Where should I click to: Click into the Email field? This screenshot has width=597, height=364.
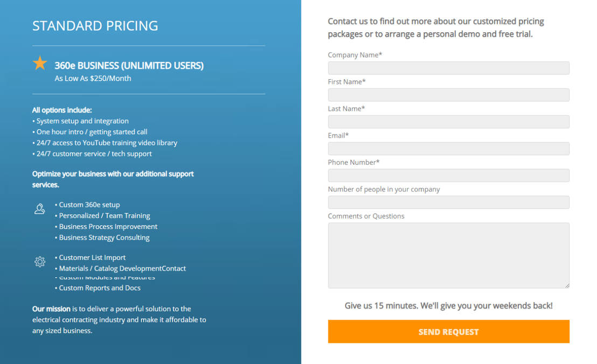[448, 149]
